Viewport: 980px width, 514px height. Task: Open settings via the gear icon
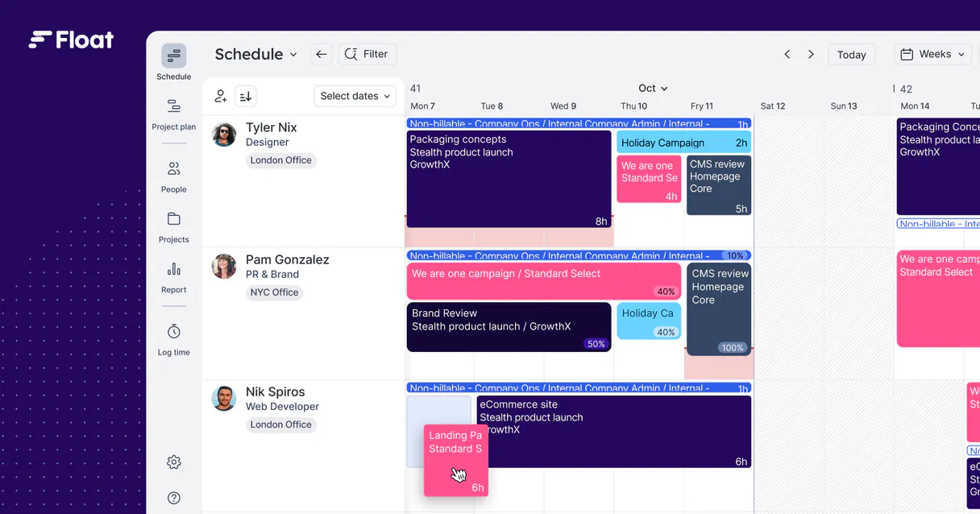173,462
